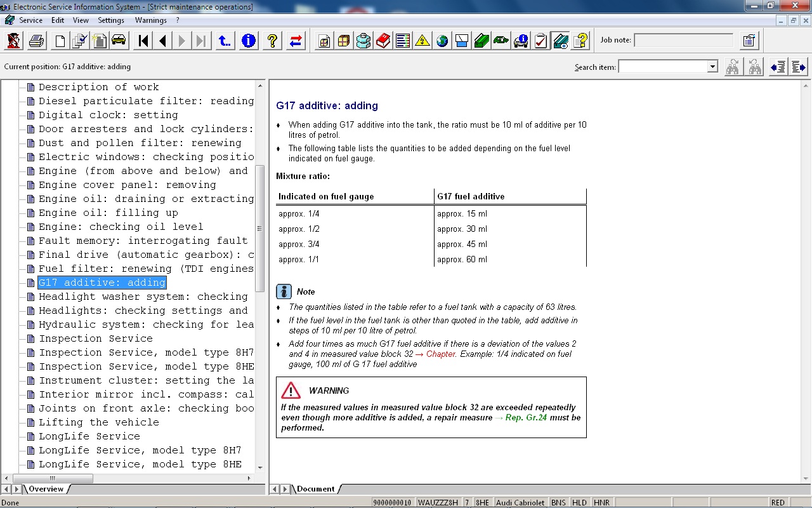Select 'Engine oil: filling up' tree entry
This screenshot has width=812, height=508.
[108, 213]
